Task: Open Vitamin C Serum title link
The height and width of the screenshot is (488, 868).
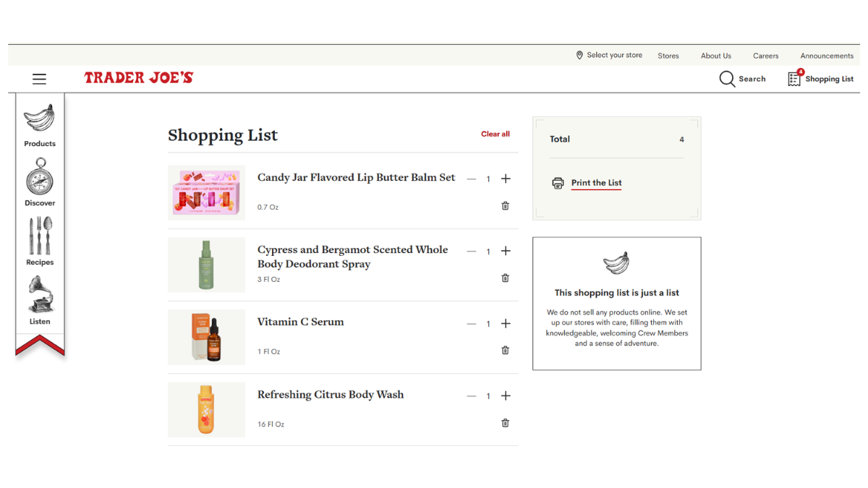Action: click(301, 322)
